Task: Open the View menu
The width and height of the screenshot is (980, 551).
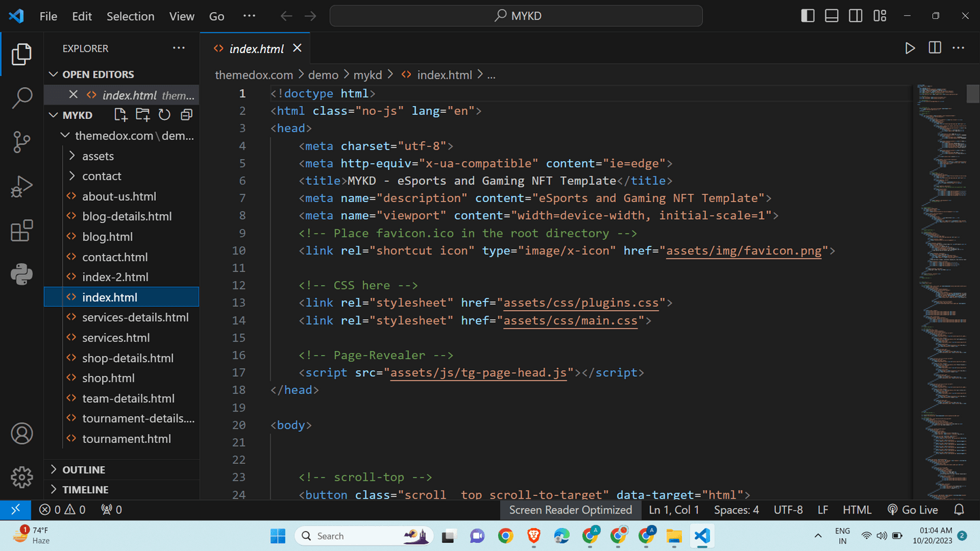Action: tap(182, 16)
